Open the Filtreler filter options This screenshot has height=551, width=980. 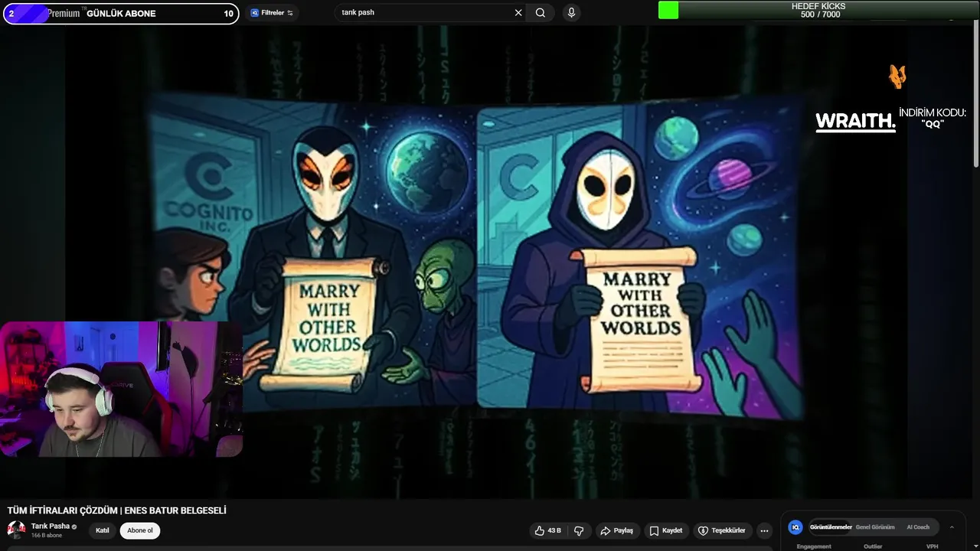[272, 13]
